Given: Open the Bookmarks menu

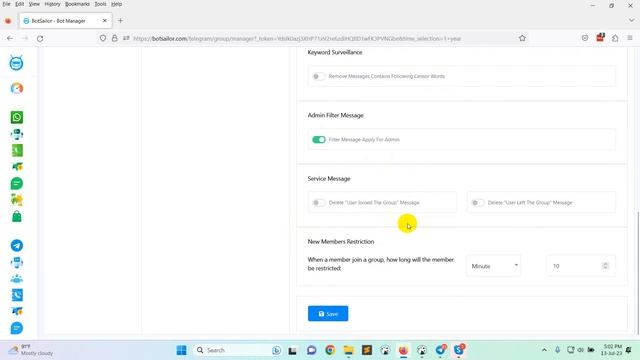Looking at the screenshot, I should tap(78, 4).
